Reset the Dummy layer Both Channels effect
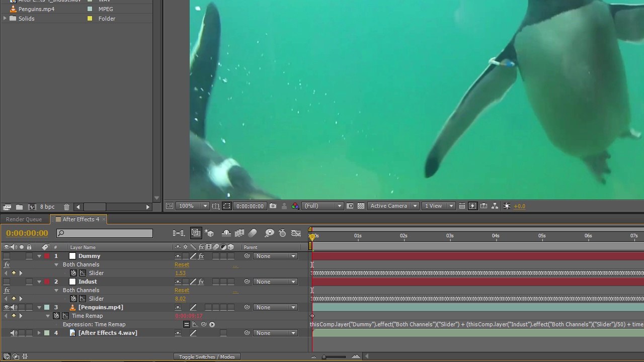 pyautogui.click(x=182, y=264)
